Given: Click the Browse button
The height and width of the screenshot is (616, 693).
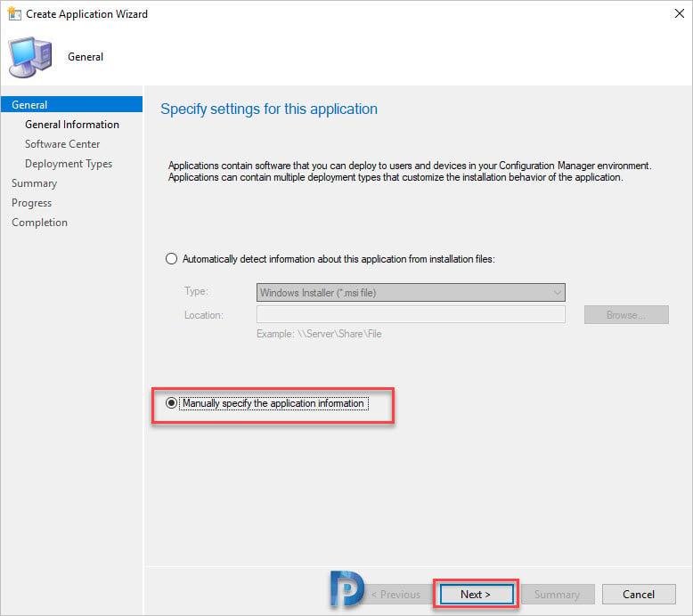Looking at the screenshot, I should click(x=625, y=315).
